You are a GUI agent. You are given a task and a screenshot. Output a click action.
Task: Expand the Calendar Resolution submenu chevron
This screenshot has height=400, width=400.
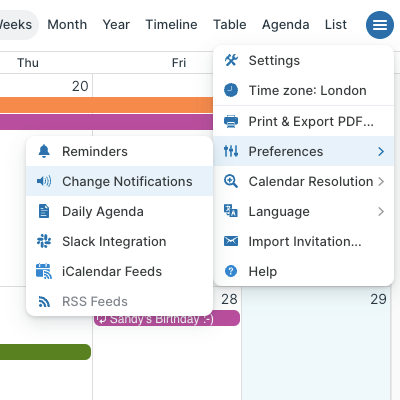(381, 182)
